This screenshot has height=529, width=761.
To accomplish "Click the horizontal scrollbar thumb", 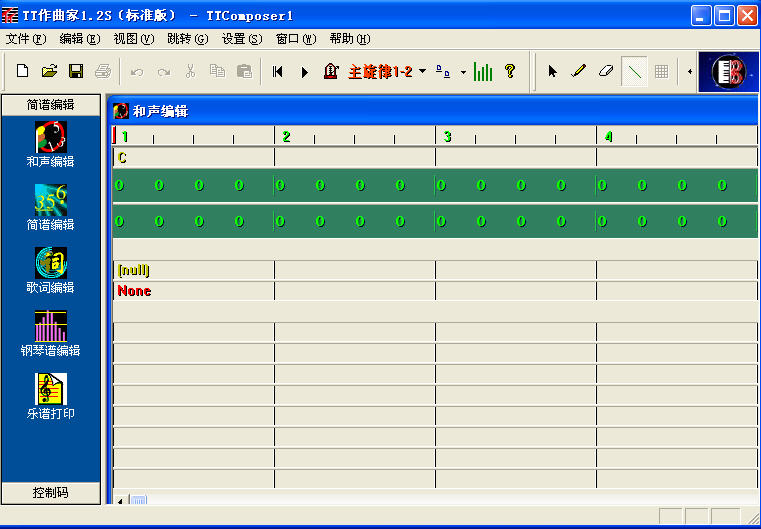I will click(138, 500).
